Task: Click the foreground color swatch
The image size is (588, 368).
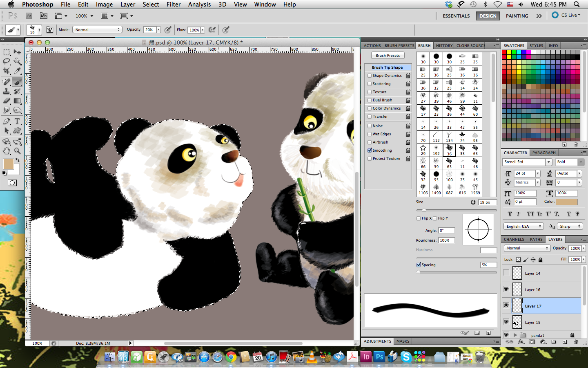Action: (x=8, y=164)
